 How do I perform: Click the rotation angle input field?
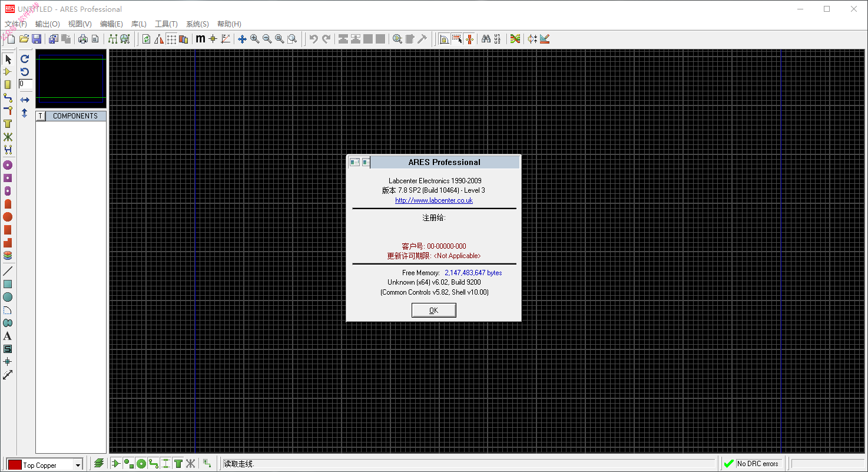click(x=25, y=84)
